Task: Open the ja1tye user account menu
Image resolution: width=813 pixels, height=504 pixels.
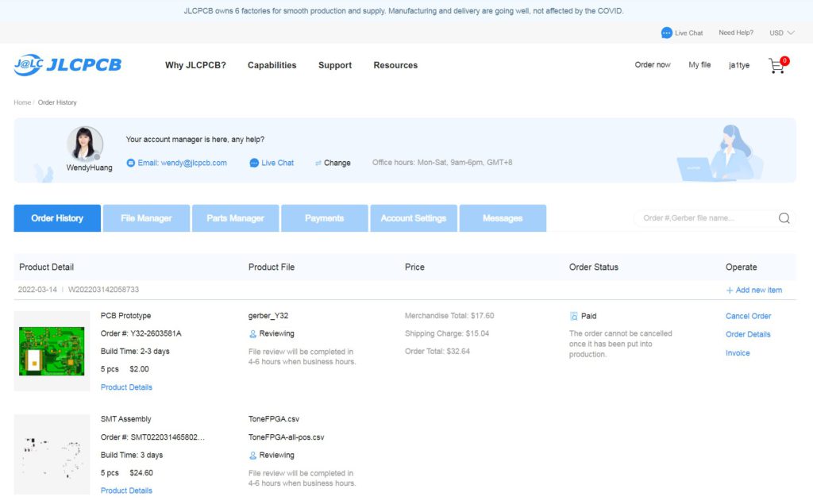Action: point(738,65)
